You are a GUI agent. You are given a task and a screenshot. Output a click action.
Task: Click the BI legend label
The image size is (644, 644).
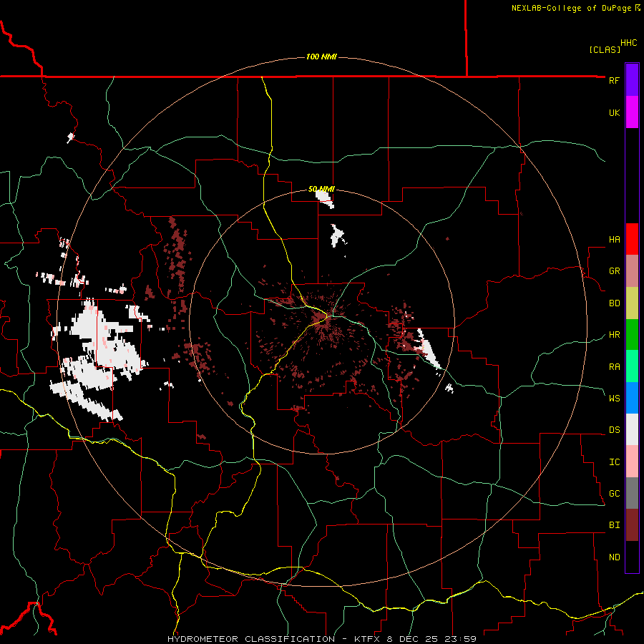click(x=614, y=525)
